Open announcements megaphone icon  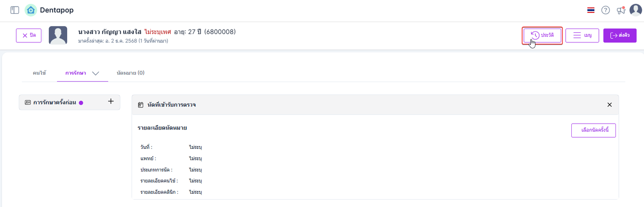tap(621, 10)
